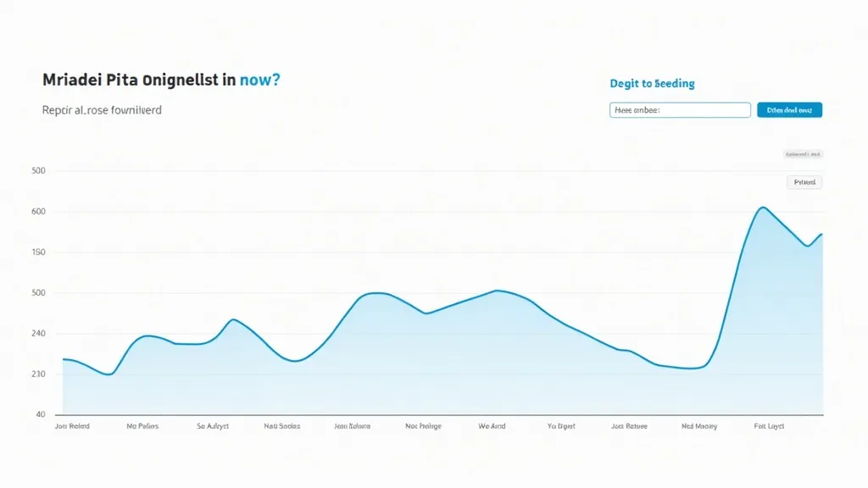Viewport: 868px width, 488px height.
Task: Click the "Heee embee:" input field
Action: click(x=680, y=109)
